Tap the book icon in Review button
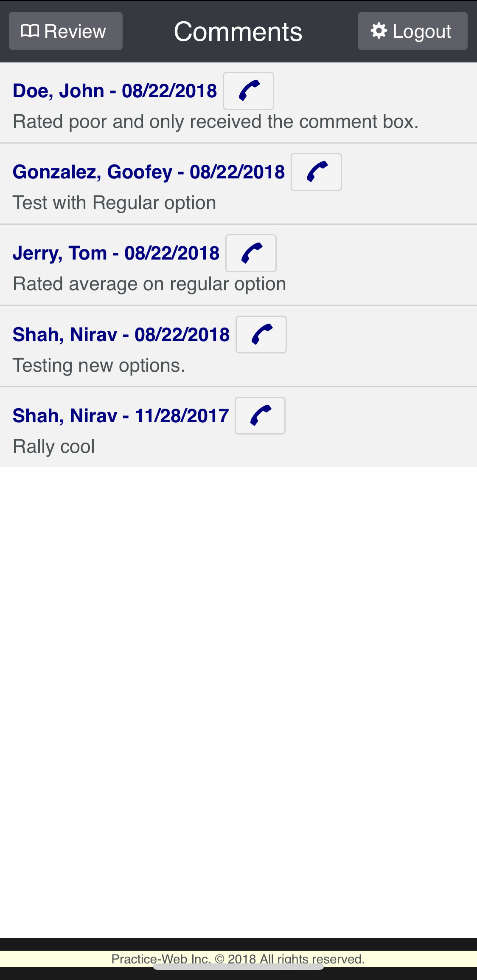 [x=30, y=31]
